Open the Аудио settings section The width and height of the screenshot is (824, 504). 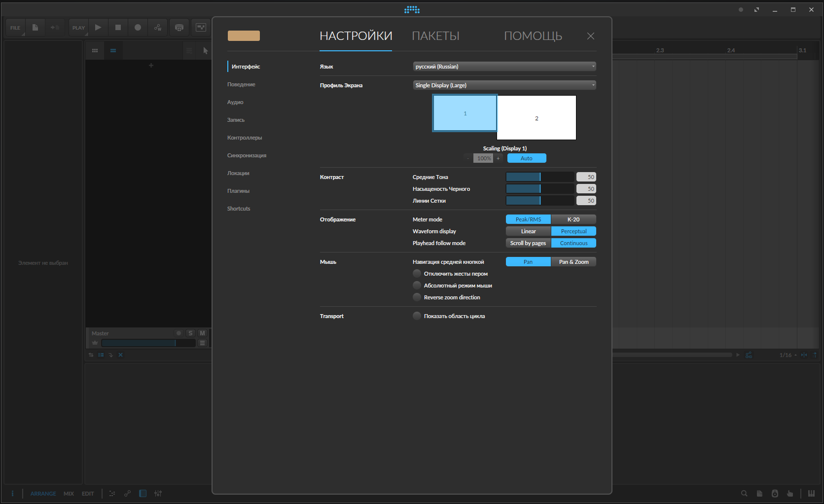[x=235, y=102]
